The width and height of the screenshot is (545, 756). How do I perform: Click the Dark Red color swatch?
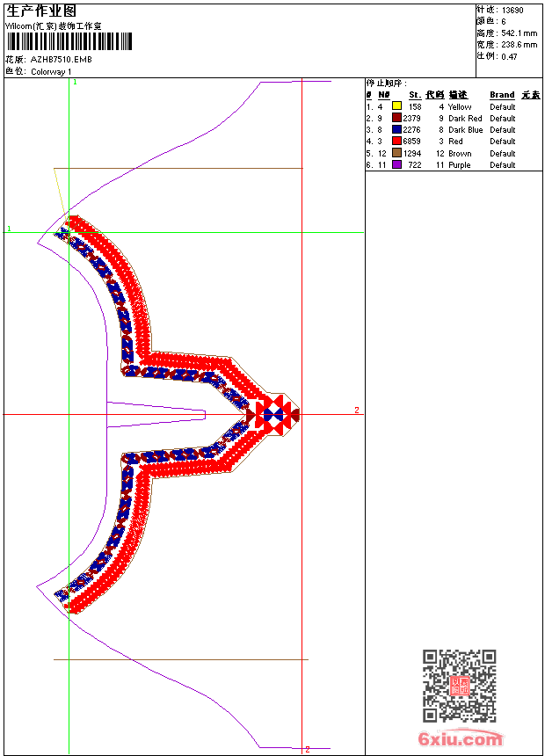click(x=397, y=118)
